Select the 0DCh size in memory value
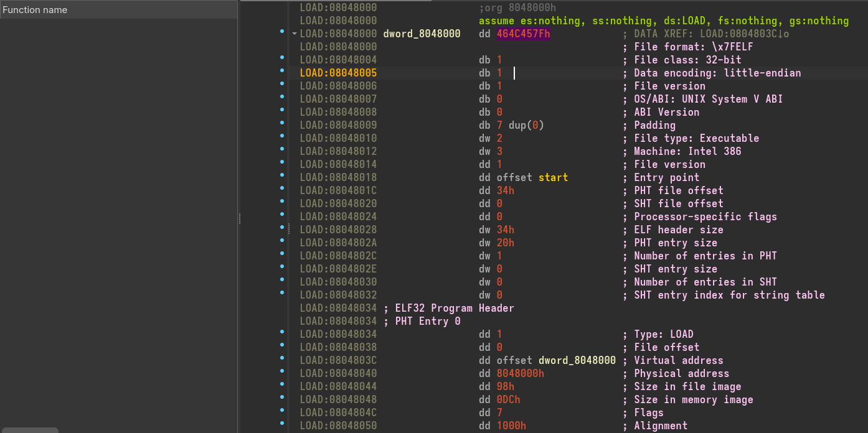Screen dimensions: 868x433 coord(508,399)
